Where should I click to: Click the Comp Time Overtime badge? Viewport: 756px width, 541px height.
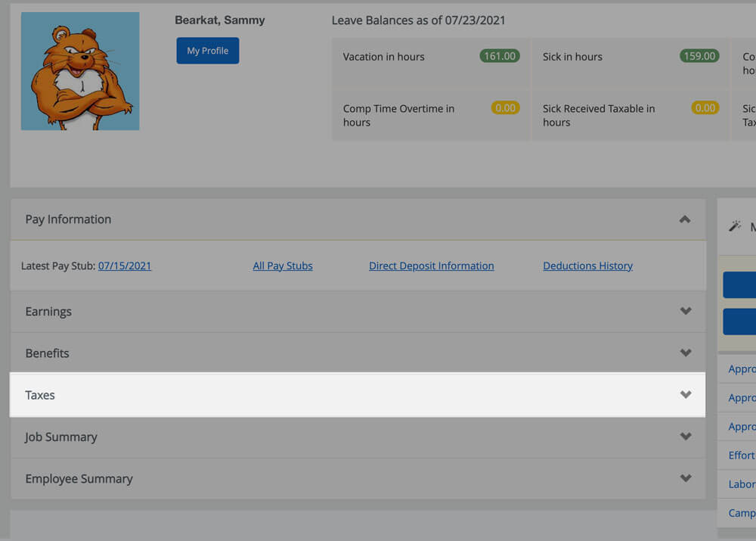(505, 107)
